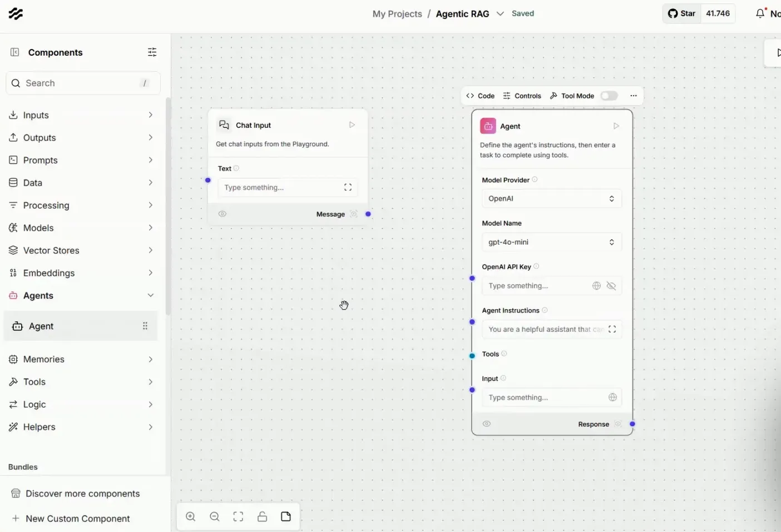Expand the Inputs category

click(81, 115)
